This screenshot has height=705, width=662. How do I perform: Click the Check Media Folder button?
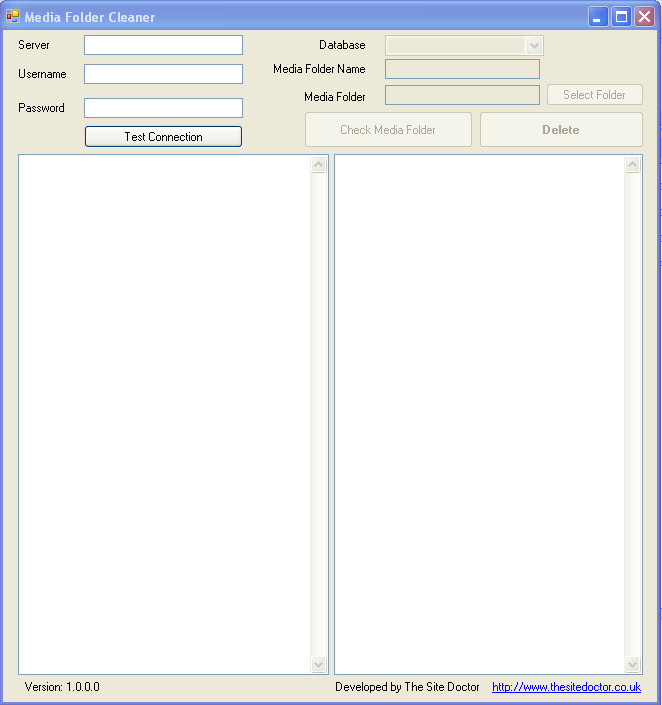point(388,130)
